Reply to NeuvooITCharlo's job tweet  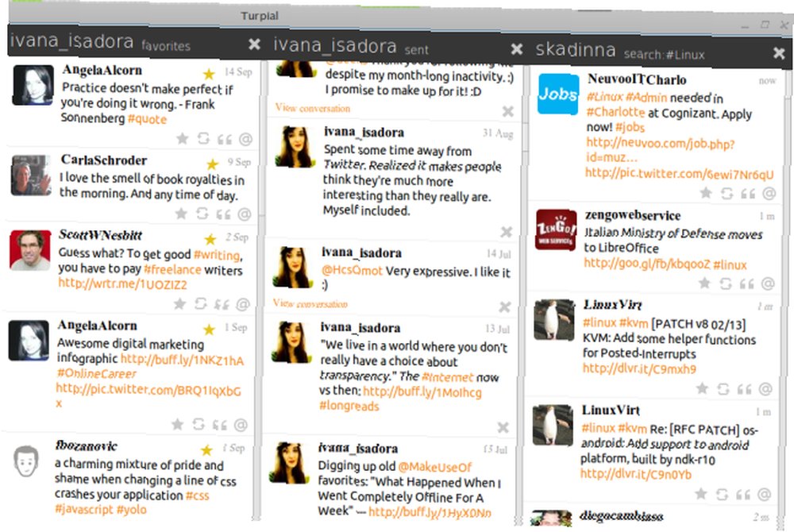point(769,194)
